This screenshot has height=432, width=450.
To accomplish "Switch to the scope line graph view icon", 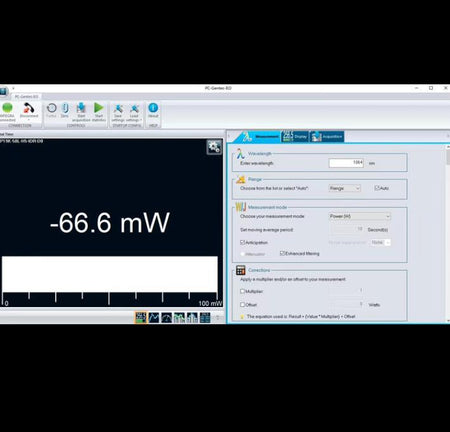I will click(x=154, y=317).
